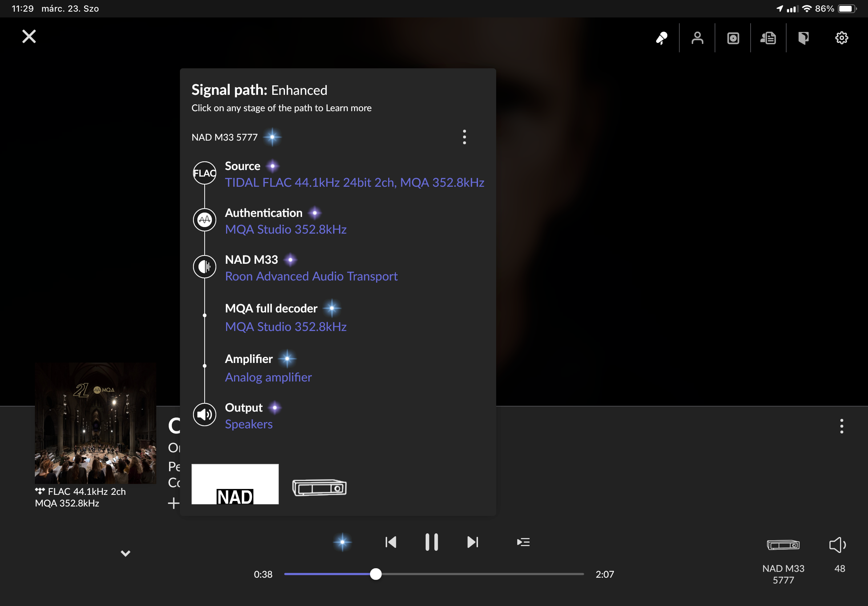The width and height of the screenshot is (868, 606).
Task: Open the lyrics microphone view
Action: click(x=662, y=38)
